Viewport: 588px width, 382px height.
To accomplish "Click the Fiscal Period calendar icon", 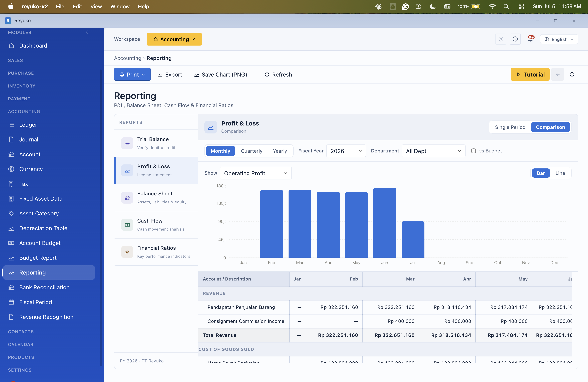I will tap(11, 302).
